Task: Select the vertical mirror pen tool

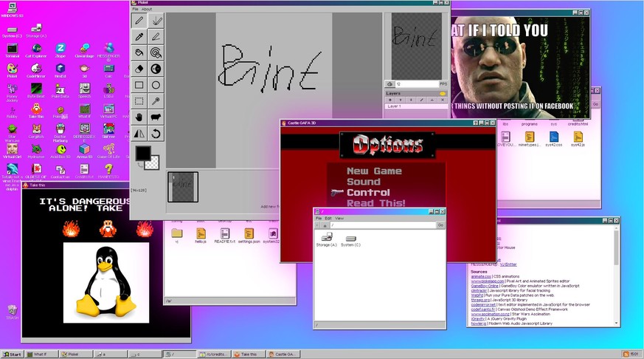Action: (x=156, y=20)
